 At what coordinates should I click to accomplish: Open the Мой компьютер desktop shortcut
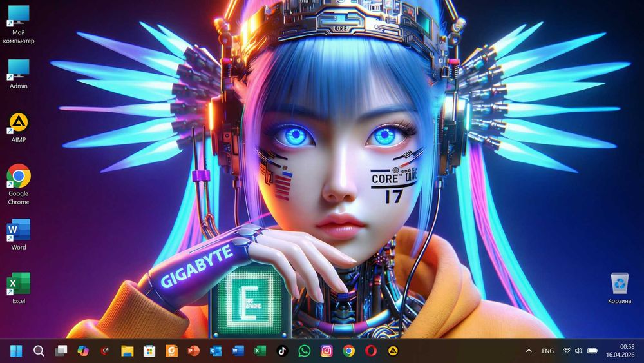19,25
